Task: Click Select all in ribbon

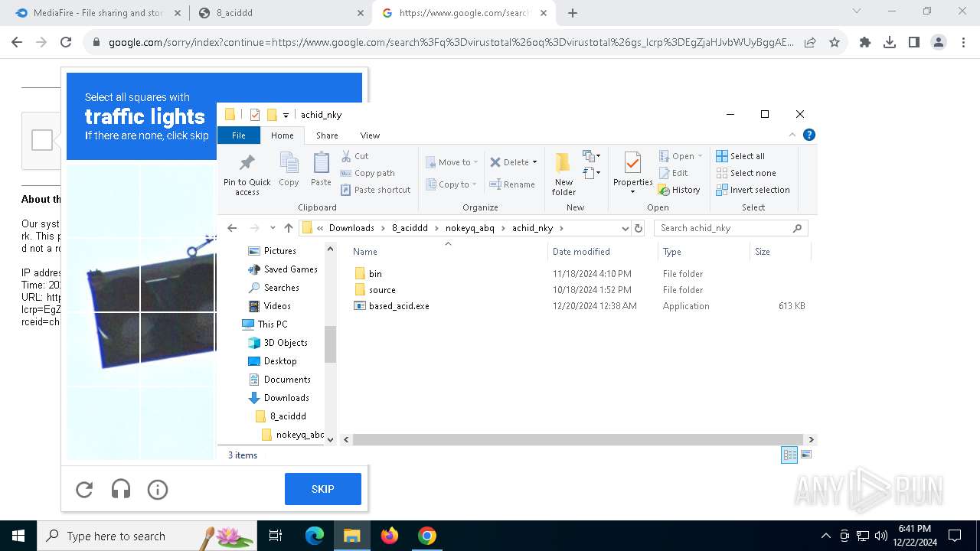Action: pyautogui.click(x=740, y=156)
